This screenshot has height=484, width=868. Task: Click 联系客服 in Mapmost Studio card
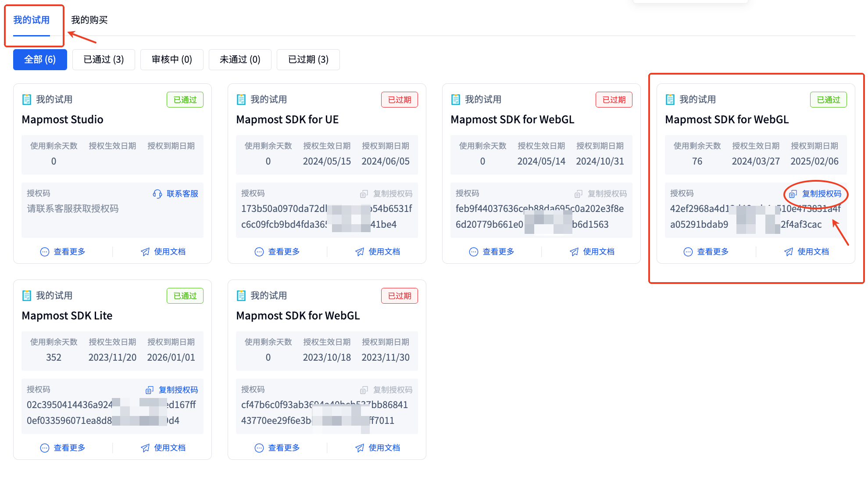click(182, 194)
